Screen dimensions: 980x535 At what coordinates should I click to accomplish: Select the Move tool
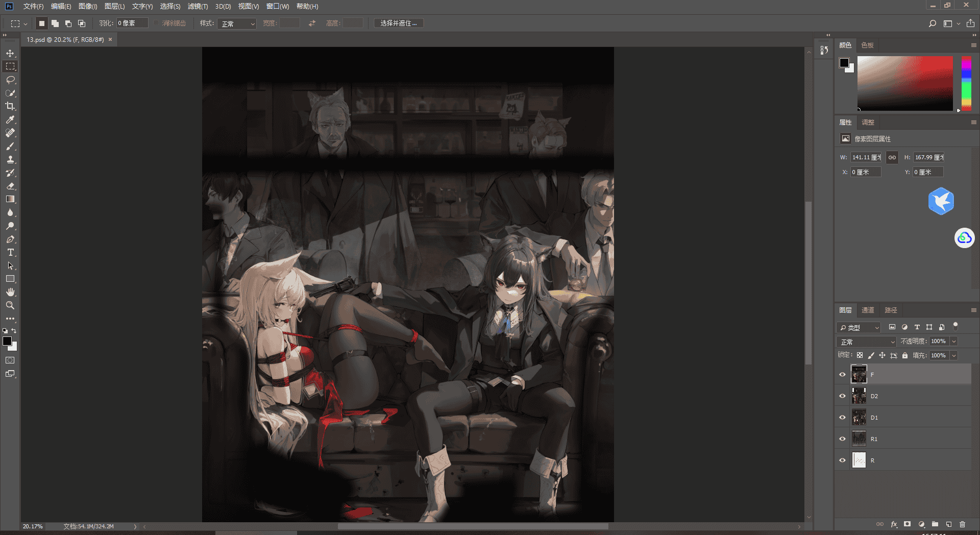pyautogui.click(x=10, y=53)
